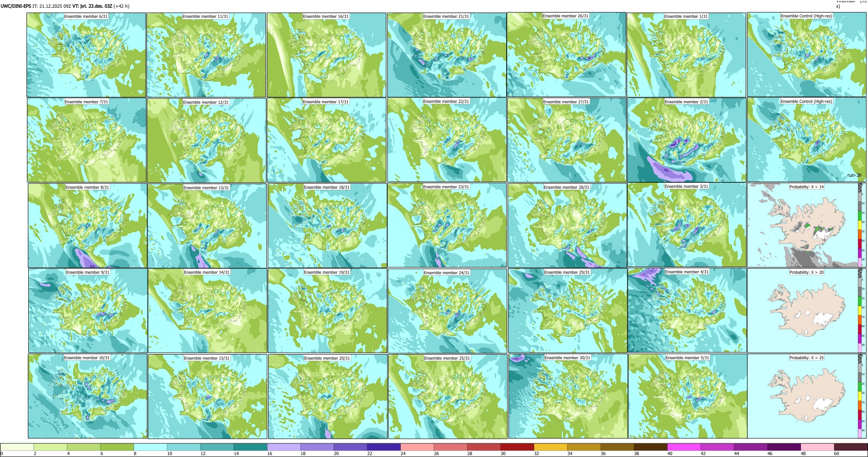
Task: Click the 'VT: þri. 23.des. 03Z' valid time
Action: click(92, 6)
